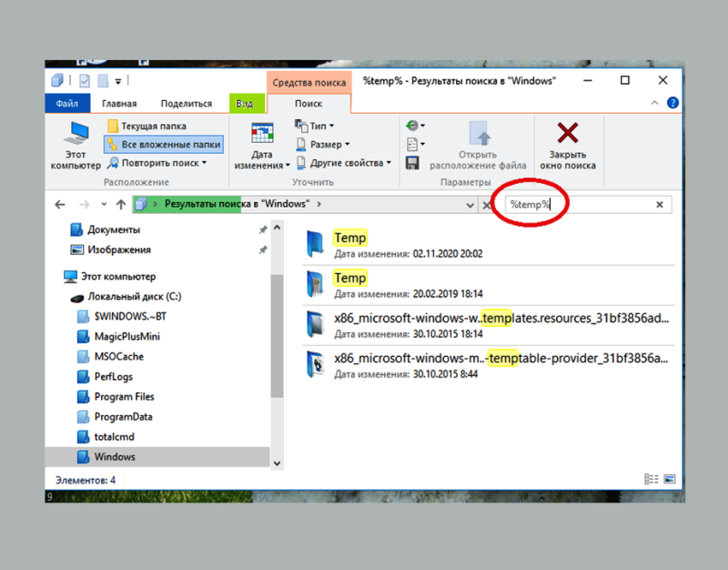Click the save search floppy disk icon
The width and height of the screenshot is (728, 570).
point(412,163)
